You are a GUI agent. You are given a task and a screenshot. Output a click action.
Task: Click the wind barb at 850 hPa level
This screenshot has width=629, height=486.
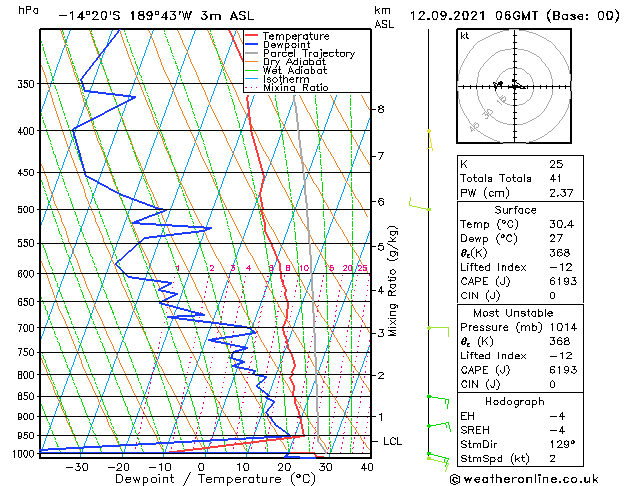[438, 402]
